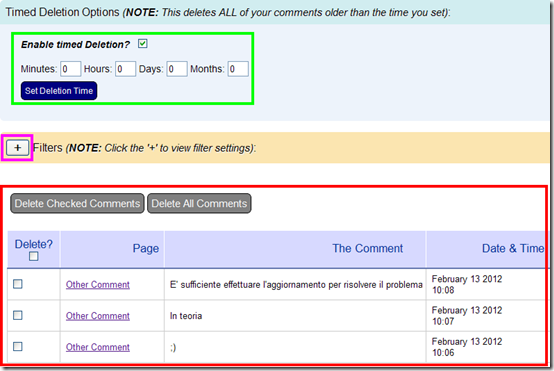Screen dimensions: 554x371
Task: Focus the Hours input field
Action: click(x=125, y=69)
